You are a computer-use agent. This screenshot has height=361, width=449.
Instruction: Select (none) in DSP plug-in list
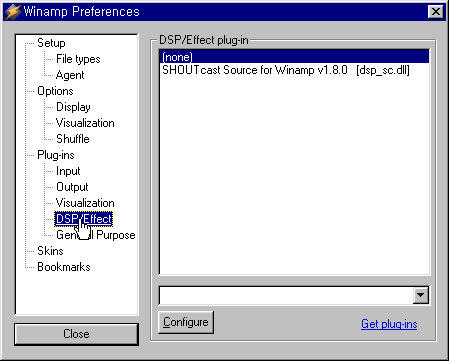(x=294, y=57)
